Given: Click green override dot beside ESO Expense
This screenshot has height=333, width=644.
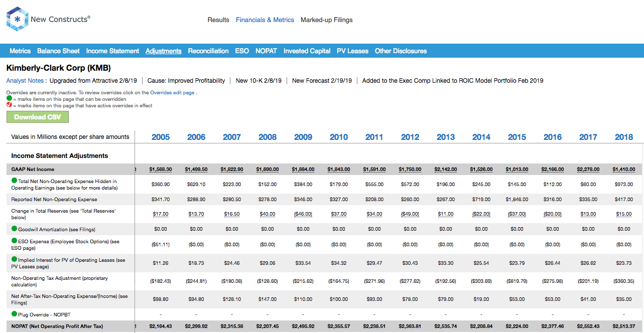Looking at the screenshot, I should [x=14, y=241].
